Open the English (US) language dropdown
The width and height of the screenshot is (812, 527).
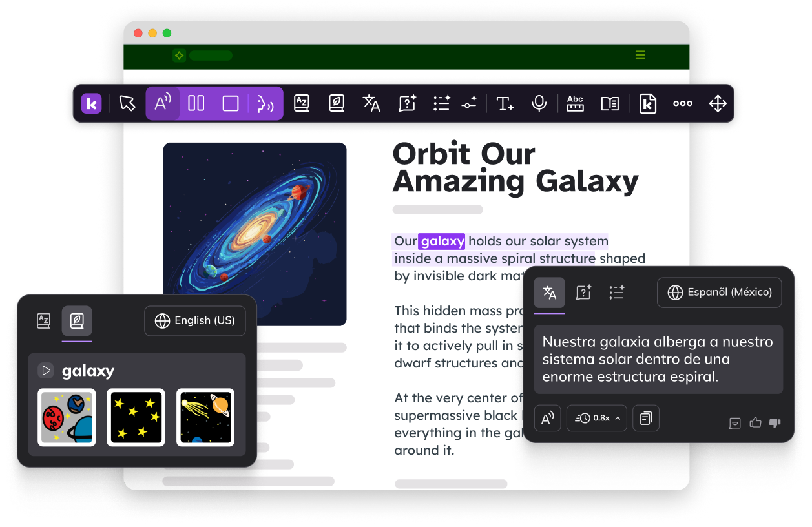tap(195, 320)
